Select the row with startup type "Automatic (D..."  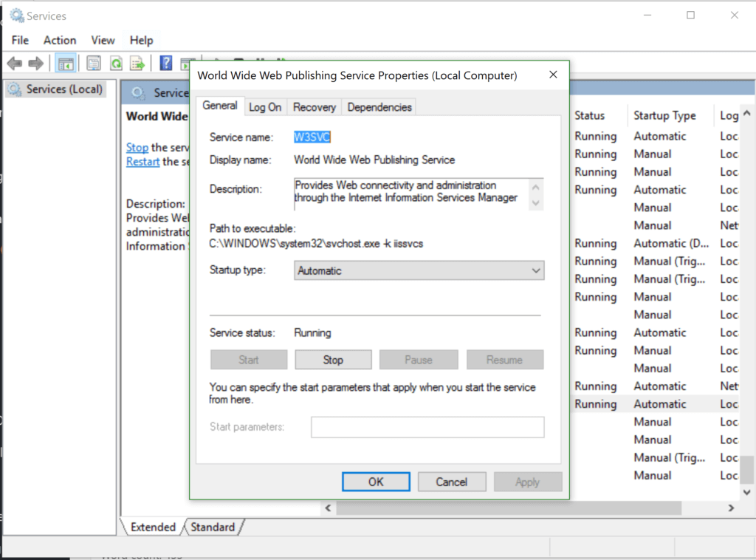coord(656,244)
